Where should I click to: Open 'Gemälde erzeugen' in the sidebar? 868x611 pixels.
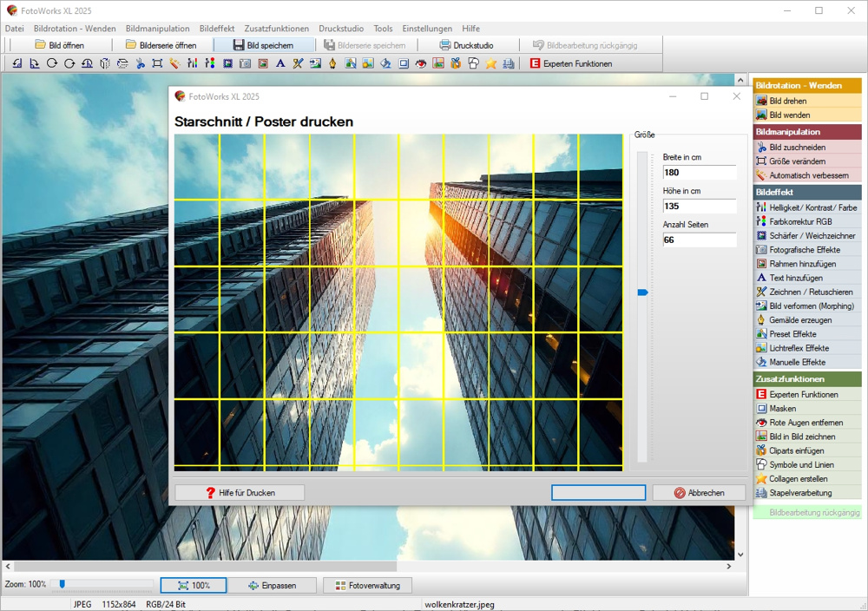coord(802,320)
